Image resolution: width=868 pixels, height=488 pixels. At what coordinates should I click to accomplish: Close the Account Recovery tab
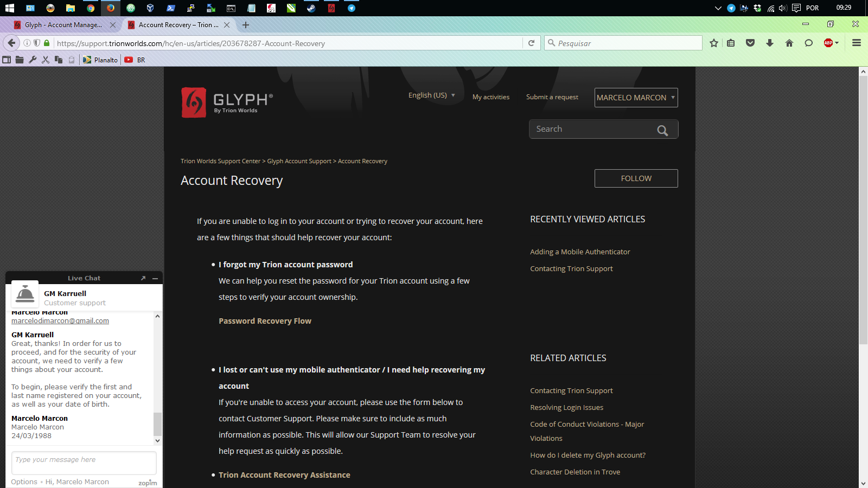[x=227, y=25]
